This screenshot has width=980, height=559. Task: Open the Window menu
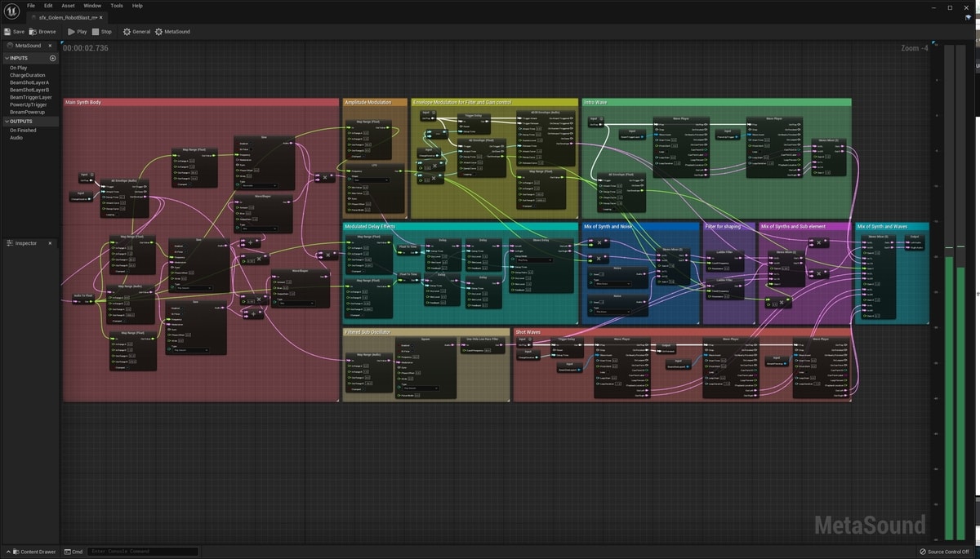[92, 6]
